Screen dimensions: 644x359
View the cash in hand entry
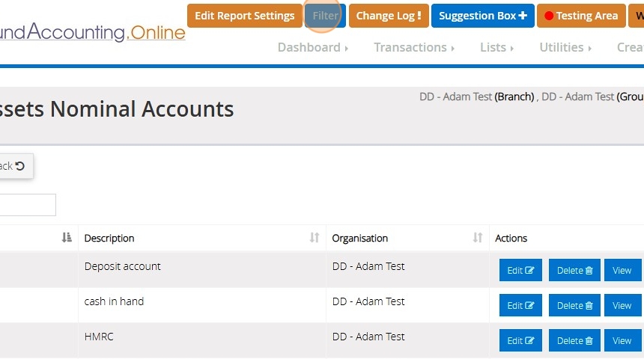(x=622, y=305)
